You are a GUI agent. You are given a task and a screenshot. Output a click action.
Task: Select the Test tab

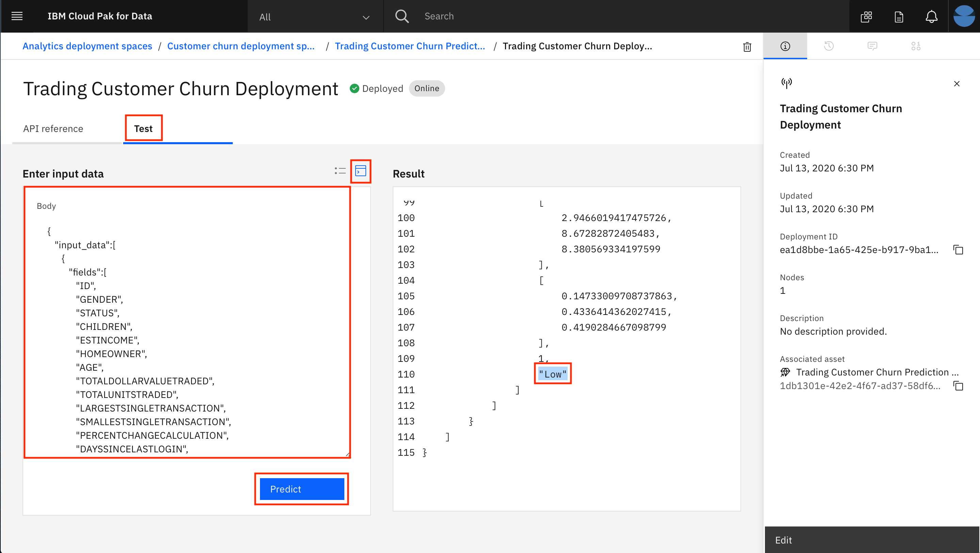coord(143,128)
